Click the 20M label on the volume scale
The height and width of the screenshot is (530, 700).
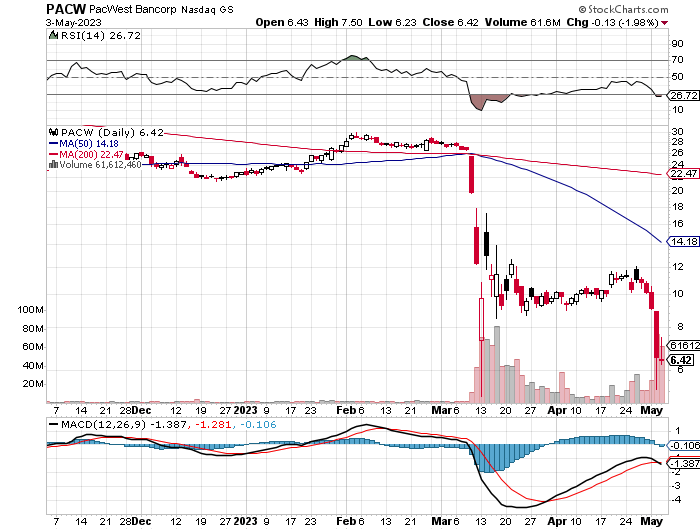click(33, 384)
